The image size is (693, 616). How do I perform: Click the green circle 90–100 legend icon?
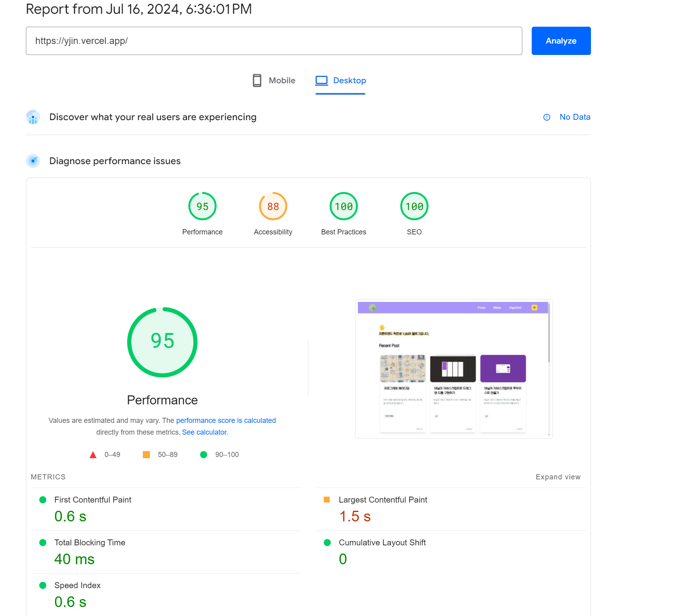(x=204, y=455)
